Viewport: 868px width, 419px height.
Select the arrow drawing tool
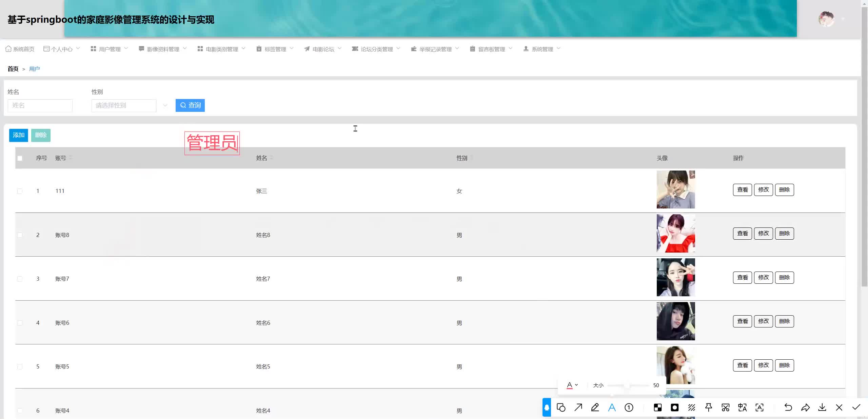[578, 407]
